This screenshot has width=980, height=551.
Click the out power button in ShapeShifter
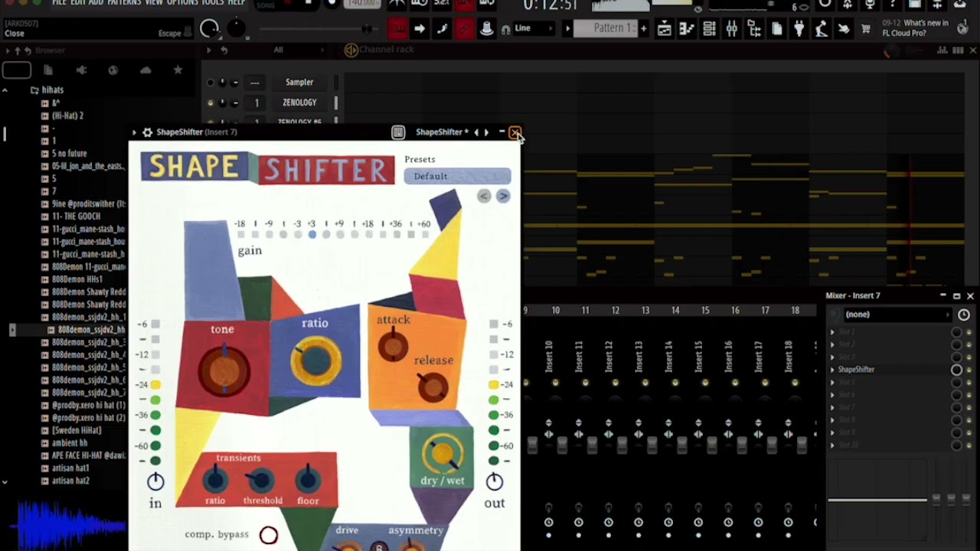[495, 481]
